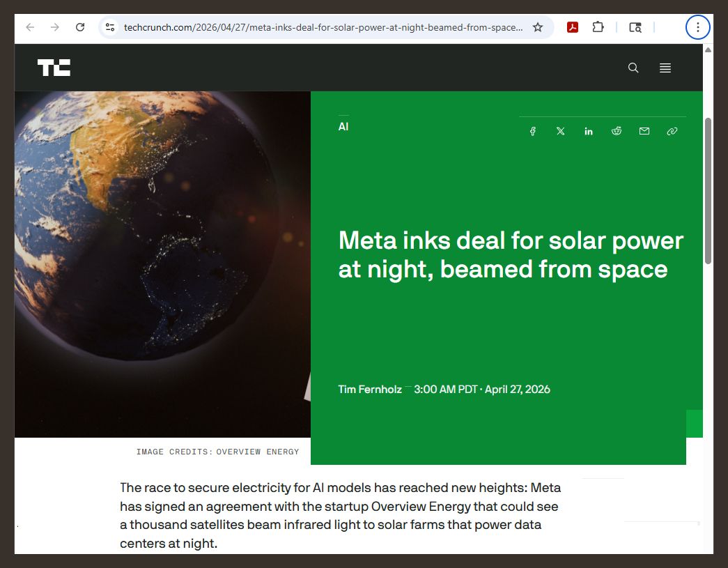Open site settings from the address bar
This screenshot has height=568, width=728.
(110, 27)
